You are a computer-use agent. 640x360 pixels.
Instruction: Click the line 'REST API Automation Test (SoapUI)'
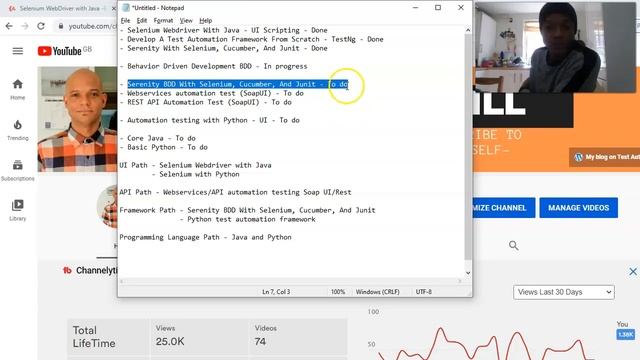click(205, 102)
